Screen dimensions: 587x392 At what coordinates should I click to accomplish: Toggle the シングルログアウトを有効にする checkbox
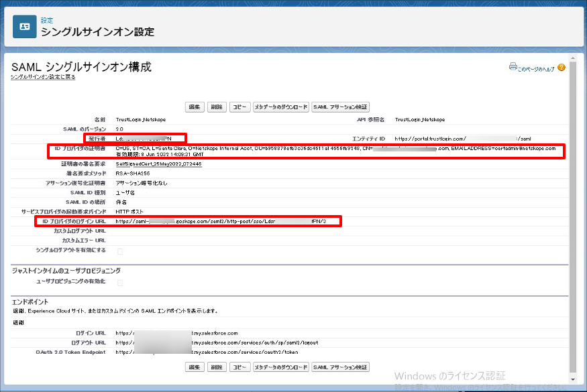[x=120, y=252]
